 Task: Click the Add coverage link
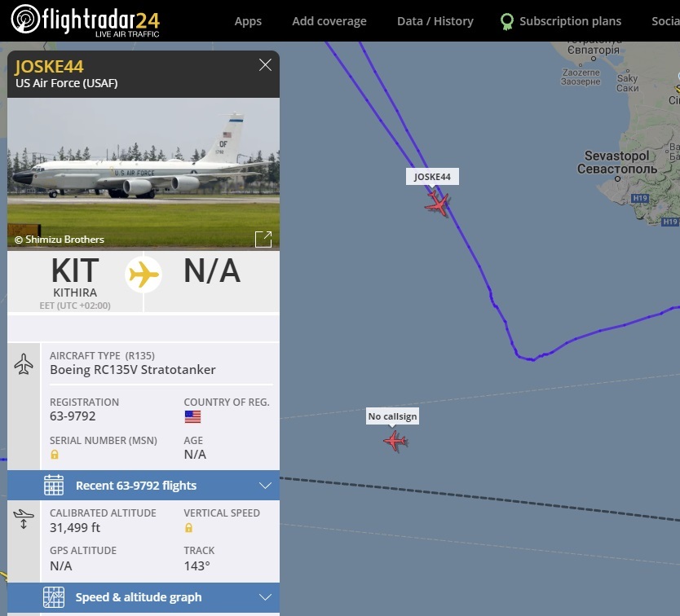click(329, 21)
